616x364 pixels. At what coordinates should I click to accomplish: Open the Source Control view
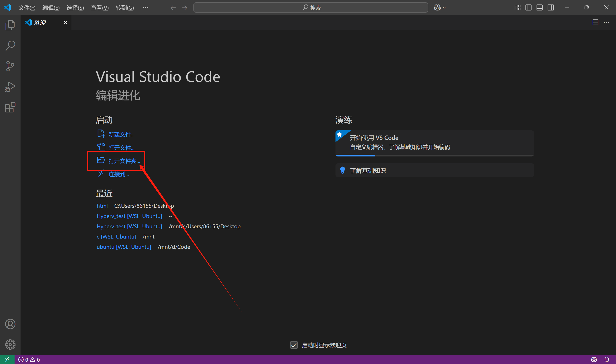[10, 66]
